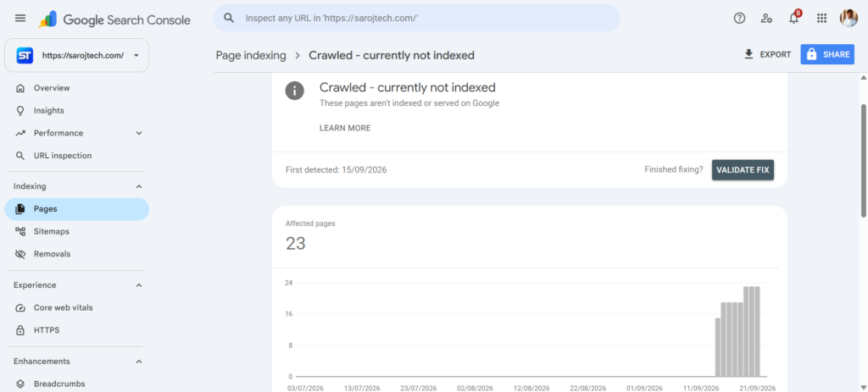Click the Breadcrumbs layers icon
The image size is (868, 392).
(x=20, y=384)
